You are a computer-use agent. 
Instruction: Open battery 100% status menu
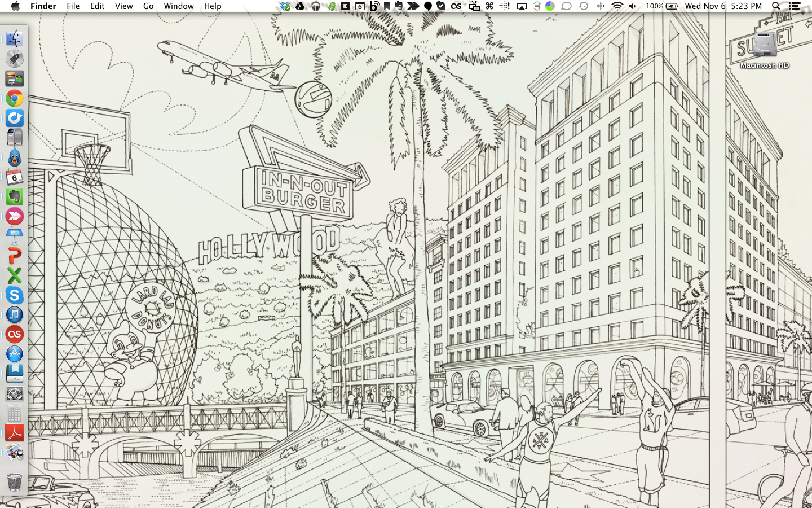pyautogui.click(x=661, y=6)
